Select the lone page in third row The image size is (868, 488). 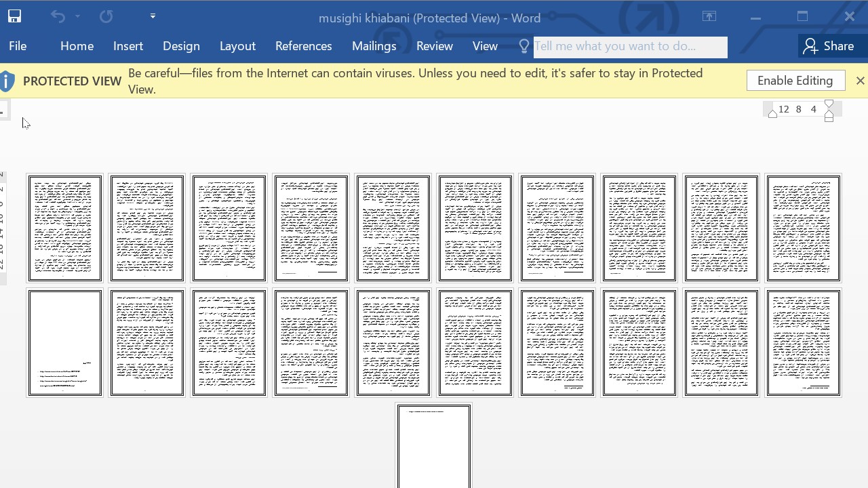[x=433, y=446]
